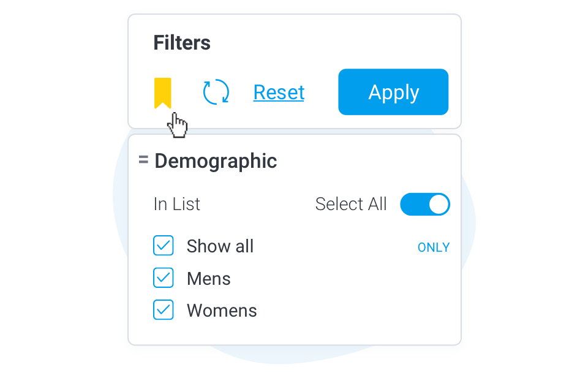The width and height of the screenshot is (588, 392).
Task: Click the Reset link
Action: (x=279, y=92)
